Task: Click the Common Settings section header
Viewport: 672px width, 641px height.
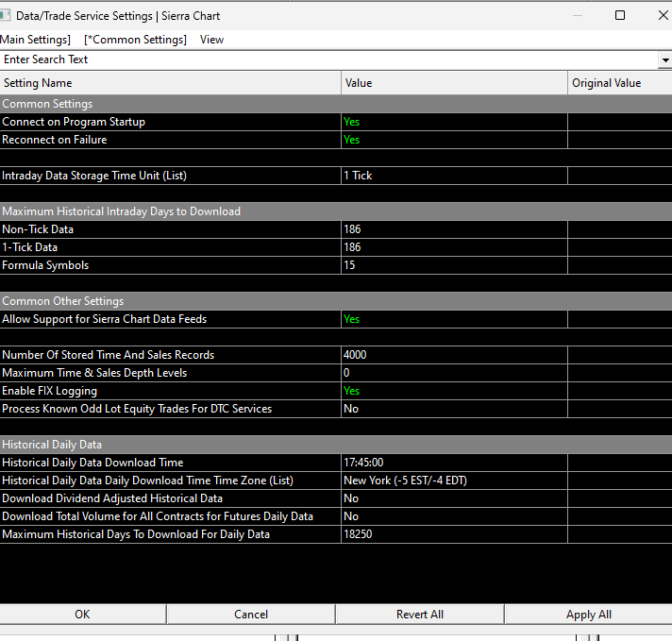Action: (x=336, y=104)
